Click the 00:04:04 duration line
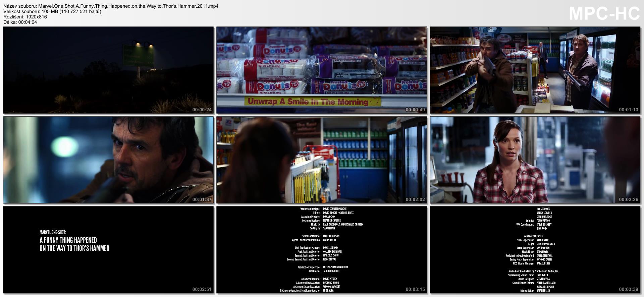 [x=20, y=22]
